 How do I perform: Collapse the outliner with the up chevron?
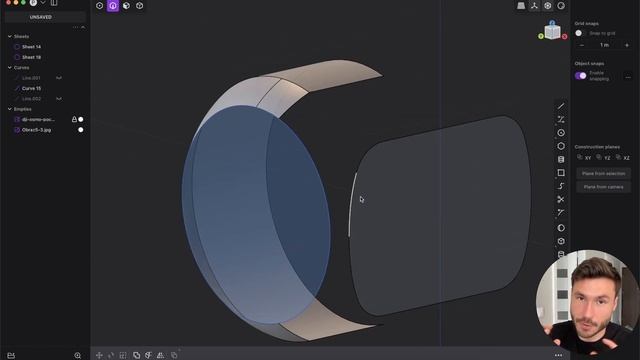coord(83,27)
